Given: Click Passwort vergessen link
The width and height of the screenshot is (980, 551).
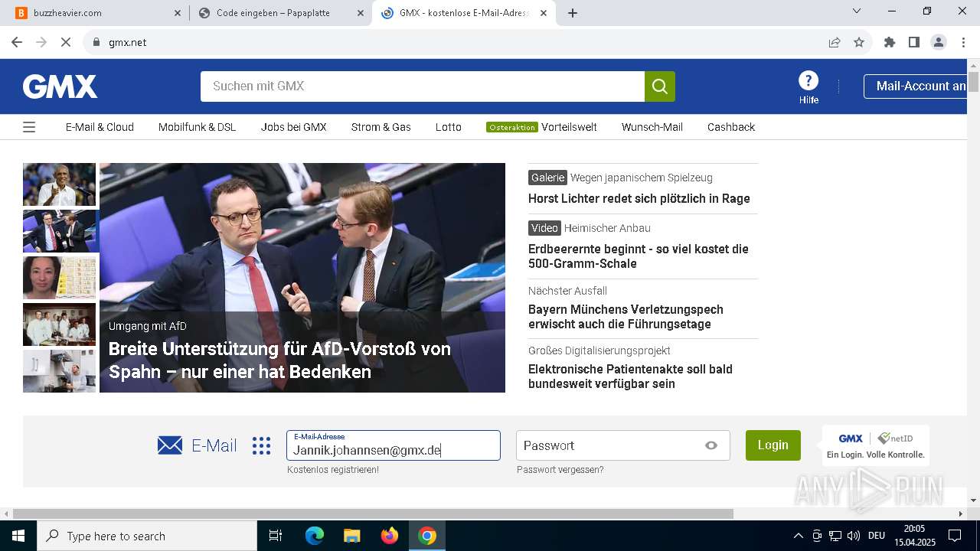Looking at the screenshot, I should click(560, 470).
